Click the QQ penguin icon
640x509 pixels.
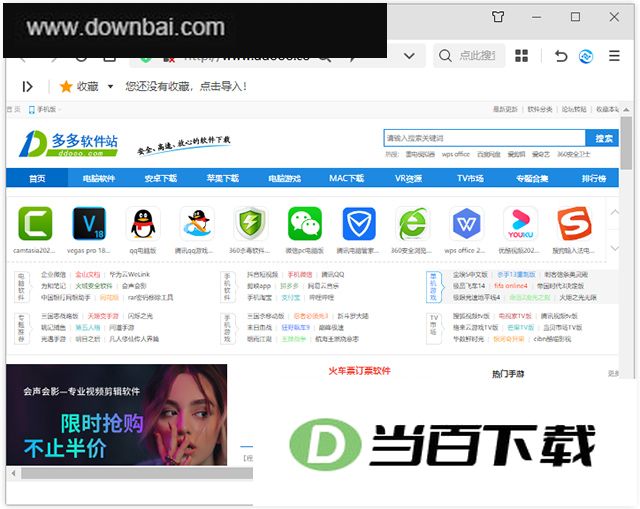pyautogui.click(x=143, y=224)
